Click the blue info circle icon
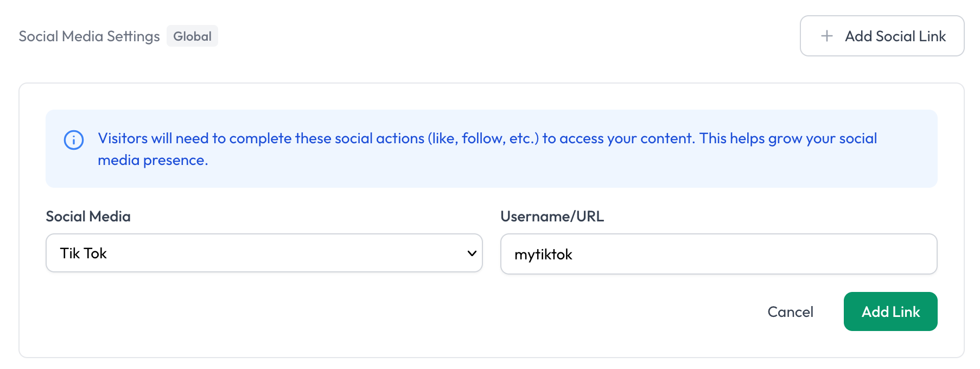The width and height of the screenshot is (980, 369). (74, 140)
